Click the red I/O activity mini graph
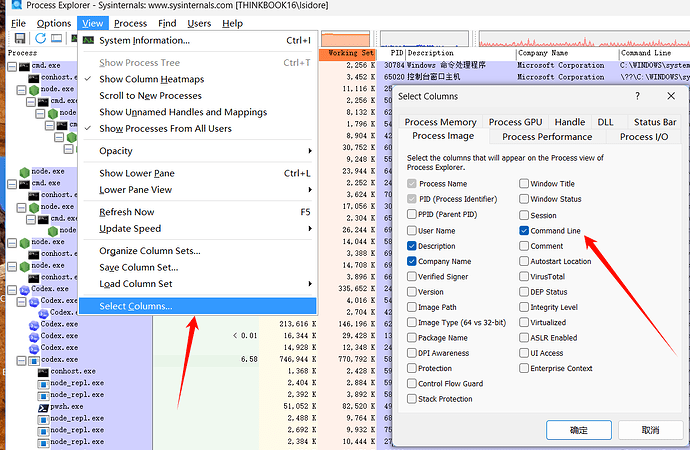The height and width of the screenshot is (450, 690). 584,39
